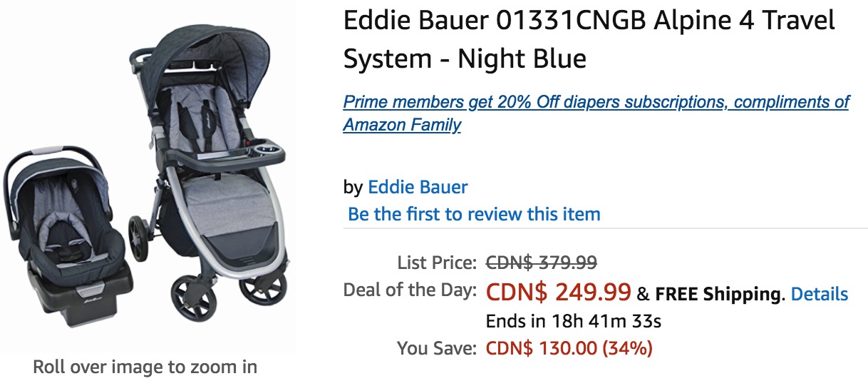Click the product title 'Alpine 4 Travel System'

[589, 39]
